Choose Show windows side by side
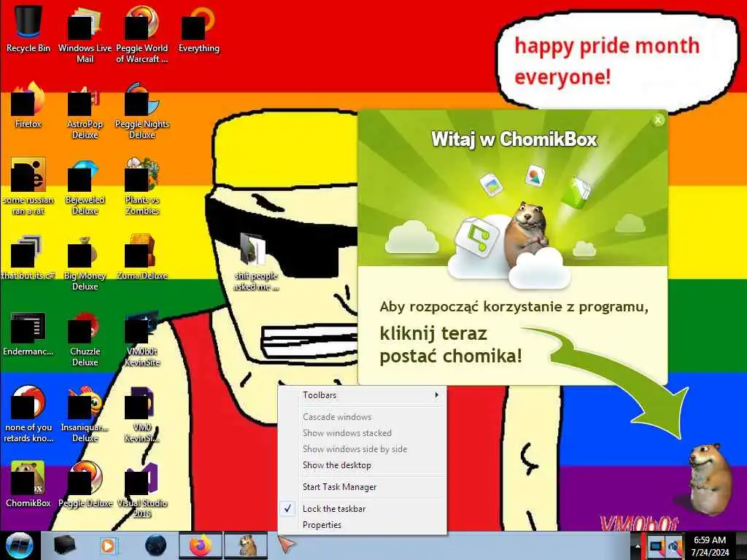This screenshot has height=560, width=747. pyautogui.click(x=362, y=449)
